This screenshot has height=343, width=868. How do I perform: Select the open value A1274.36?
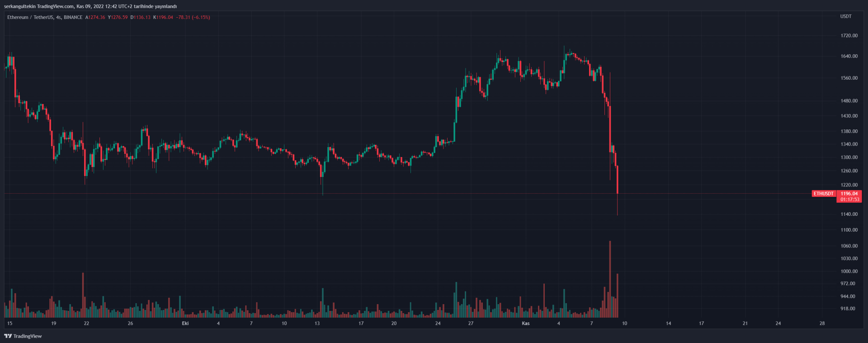(95, 17)
